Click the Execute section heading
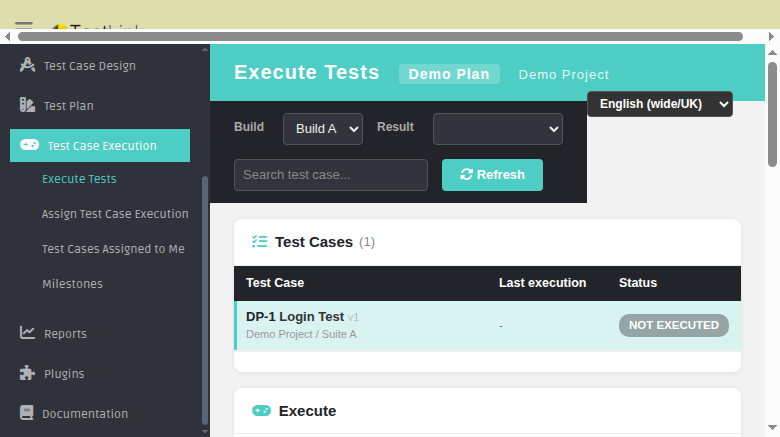This screenshot has width=780, height=437. pyautogui.click(x=307, y=411)
